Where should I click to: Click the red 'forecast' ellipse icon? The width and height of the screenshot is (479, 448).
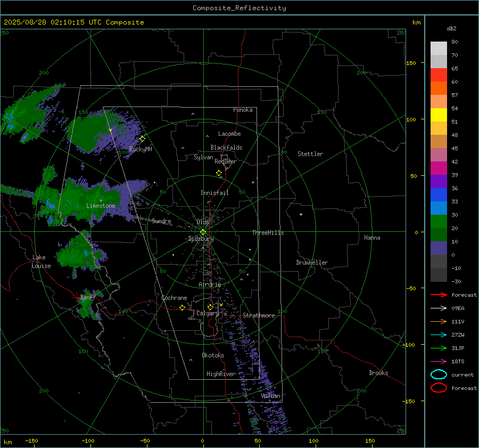(439, 388)
